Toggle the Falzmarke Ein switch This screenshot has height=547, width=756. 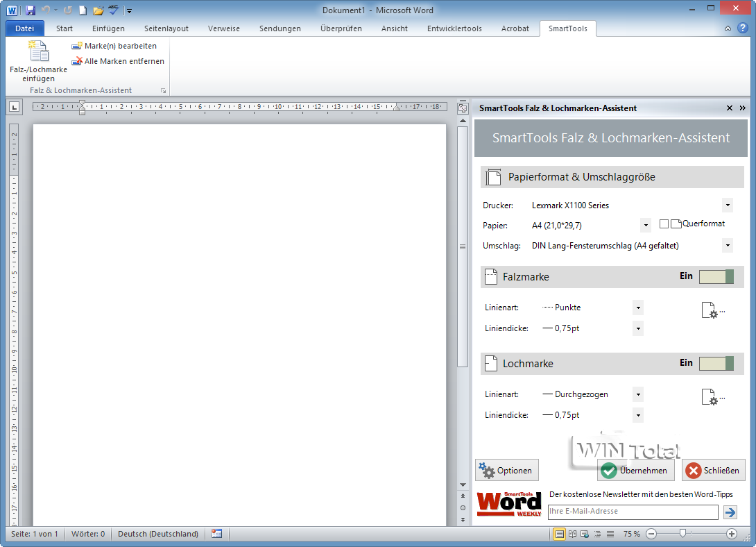pyautogui.click(x=716, y=277)
